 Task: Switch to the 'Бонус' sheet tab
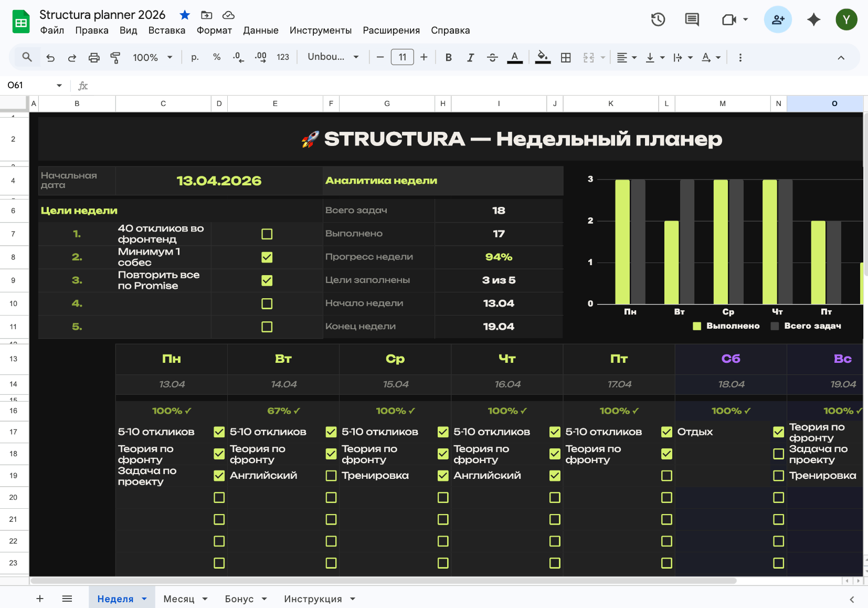point(239,599)
